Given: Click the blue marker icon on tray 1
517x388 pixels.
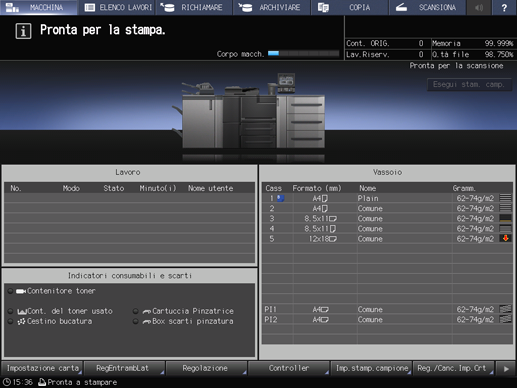Looking at the screenshot, I should pos(281,198).
